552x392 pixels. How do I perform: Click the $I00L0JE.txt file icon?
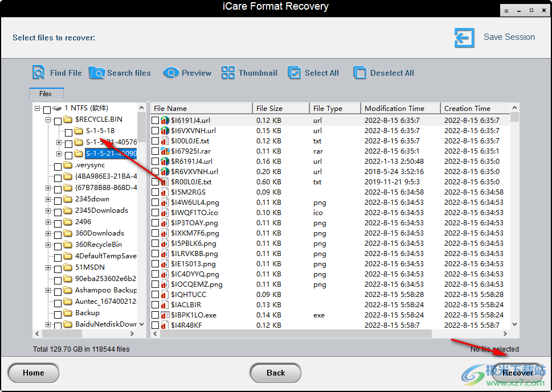coord(165,141)
